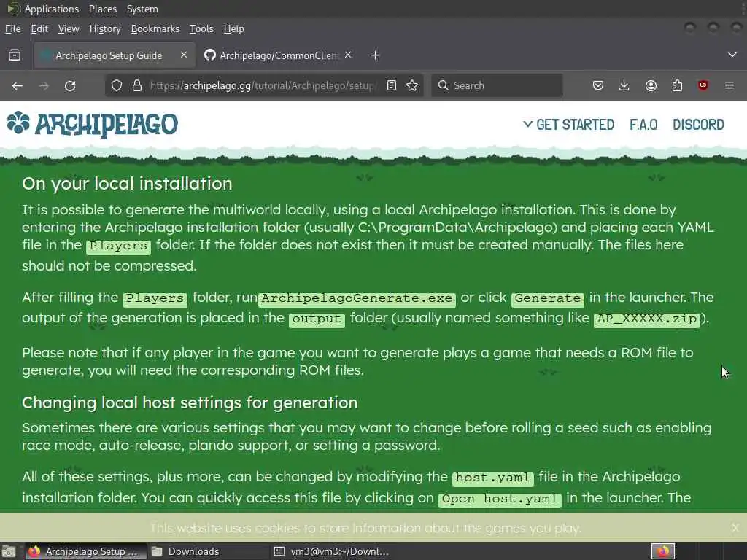Viewport: 747px width, 560px height.
Task: Open the Edit menu
Action: point(39,29)
